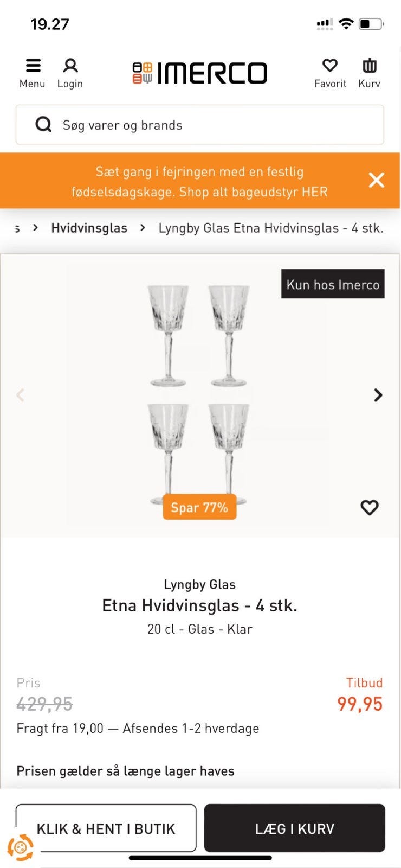The height and width of the screenshot is (868, 401).
Task: Tap the search magnifier icon
Action: coord(43,125)
